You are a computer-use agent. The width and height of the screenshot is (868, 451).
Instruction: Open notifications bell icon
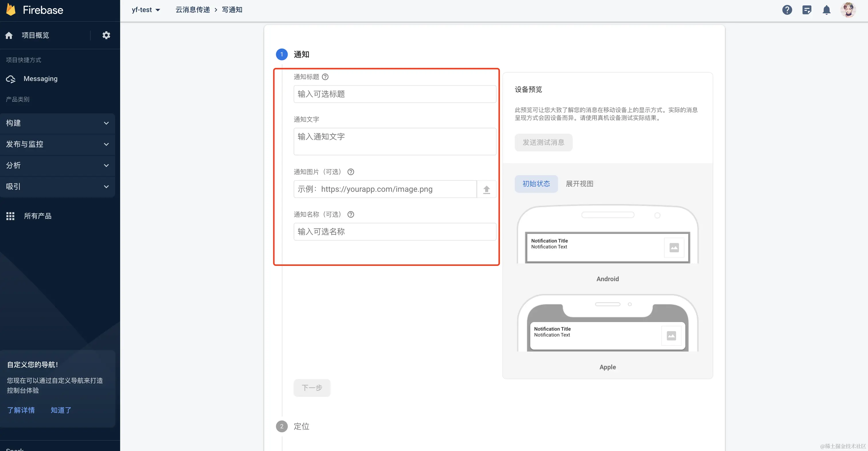pos(826,10)
